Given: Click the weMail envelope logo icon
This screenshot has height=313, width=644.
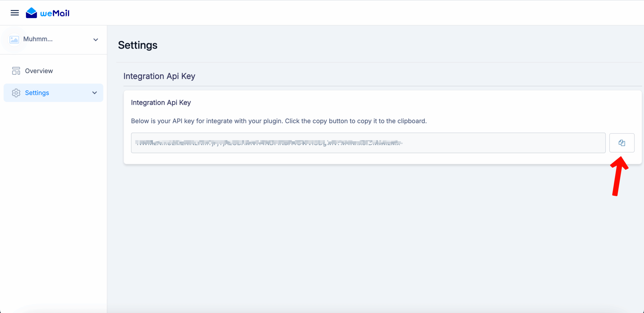Looking at the screenshot, I should [31, 13].
